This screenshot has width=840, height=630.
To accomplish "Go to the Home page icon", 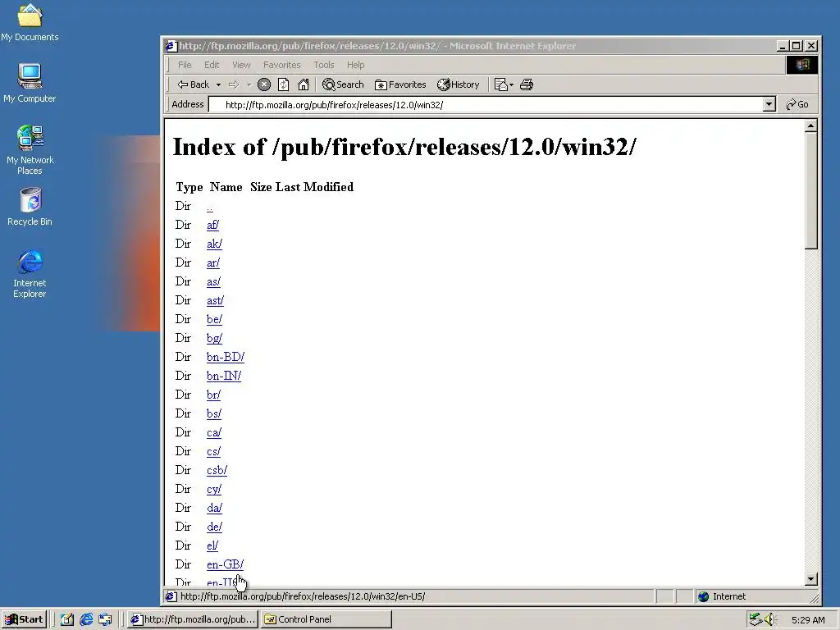I will click(x=304, y=84).
